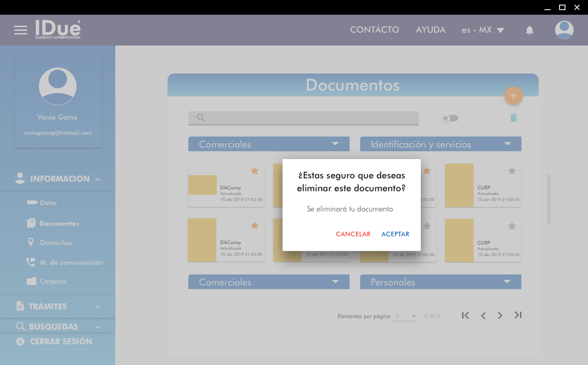Toggle the favorites filter switch
Image resolution: width=588 pixels, height=365 pixels.
[449, 118]
